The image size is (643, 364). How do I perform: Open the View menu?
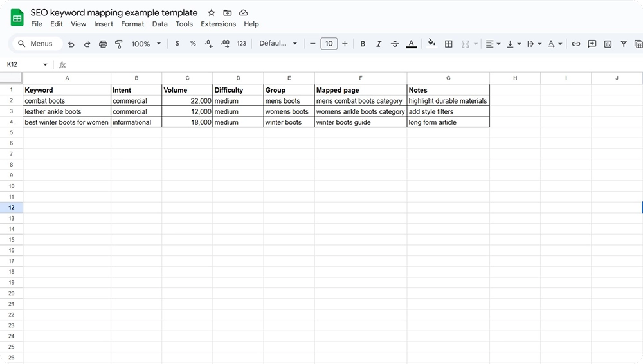point(78,24)
